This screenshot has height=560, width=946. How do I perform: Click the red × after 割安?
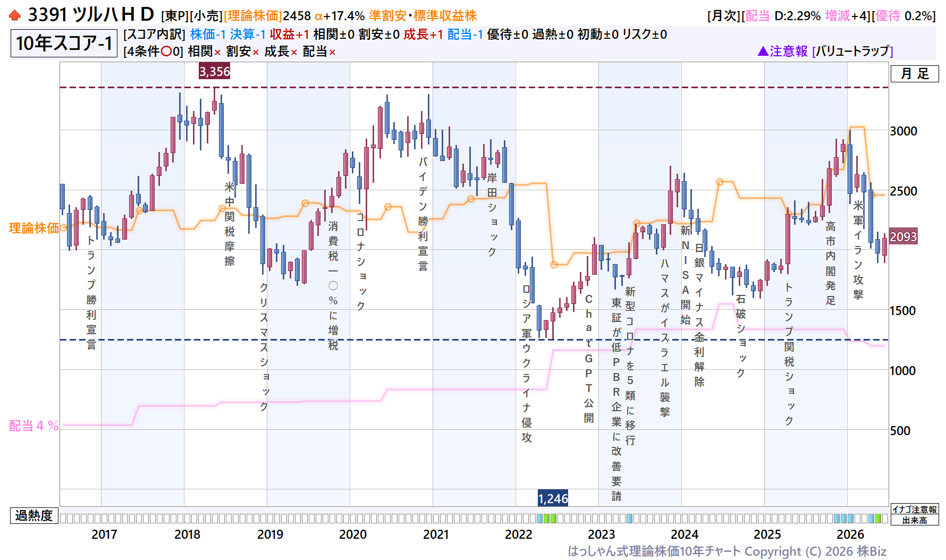coord(256,52)
